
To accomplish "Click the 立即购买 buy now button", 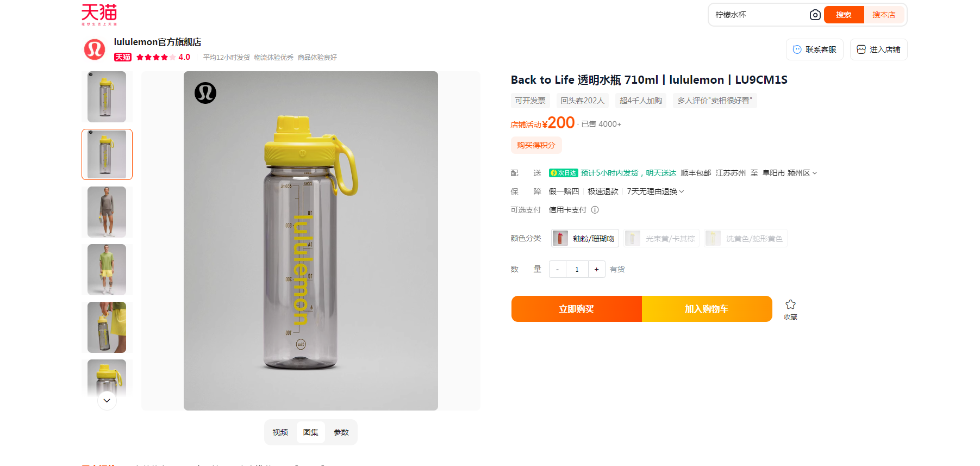I will pyautogui.click(x=576, y=309).
